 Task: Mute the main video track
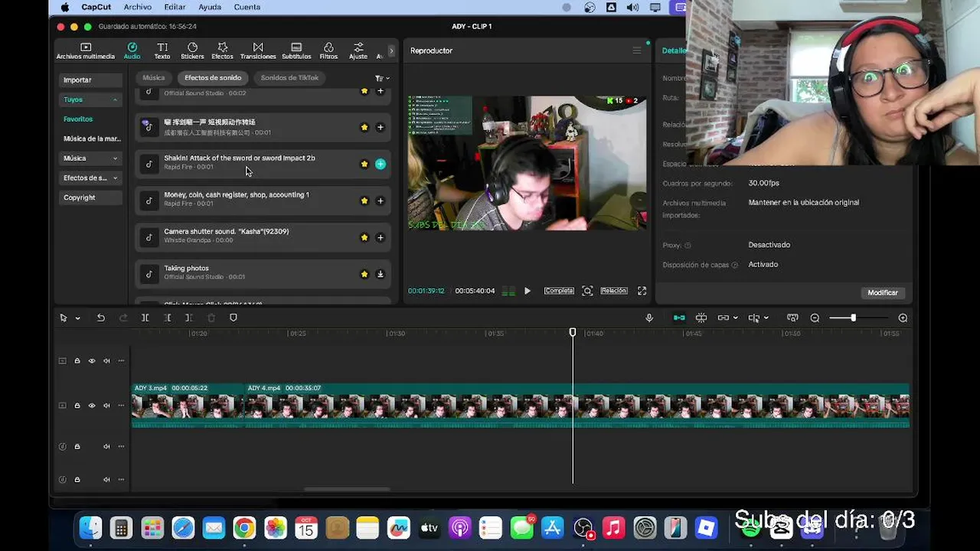[106, 406]
